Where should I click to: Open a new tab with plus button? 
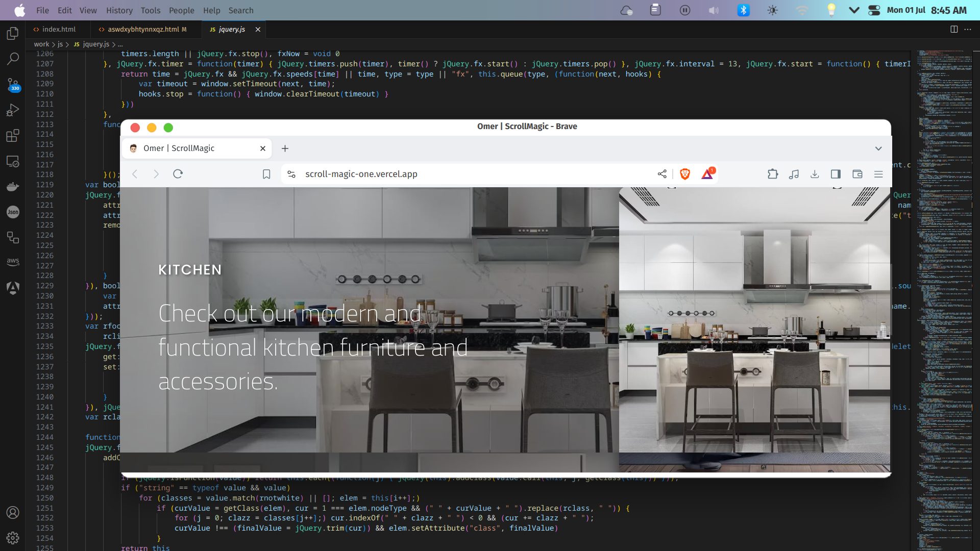coord(285,148)
